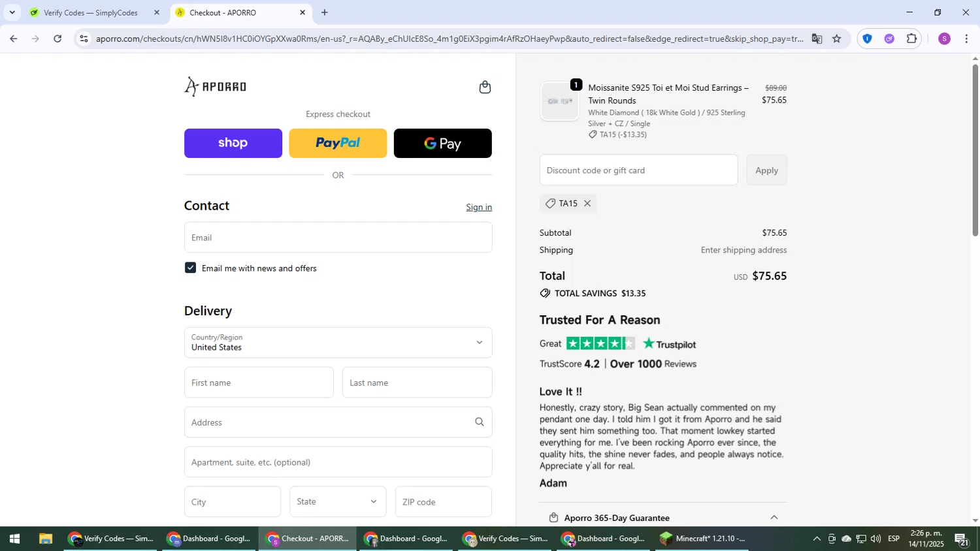
Task: Open the Sign in link
Action: point(479,207)
